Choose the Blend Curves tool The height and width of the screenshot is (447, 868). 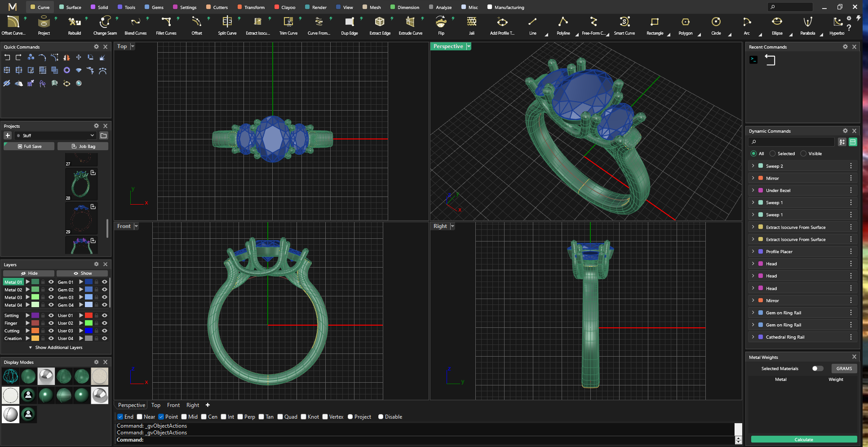(x=136, y=25)
